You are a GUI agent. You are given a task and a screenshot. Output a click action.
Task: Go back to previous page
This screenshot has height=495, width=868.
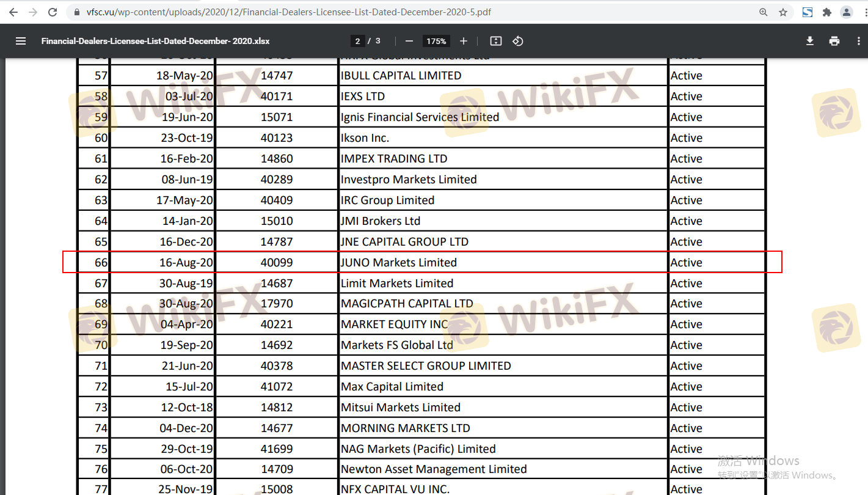click(x=13, y=12)
